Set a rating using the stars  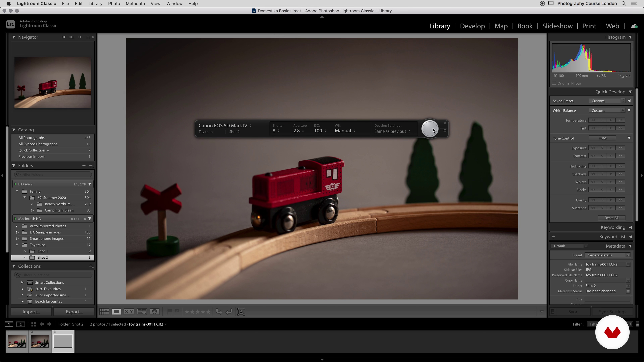pos(198,312)
